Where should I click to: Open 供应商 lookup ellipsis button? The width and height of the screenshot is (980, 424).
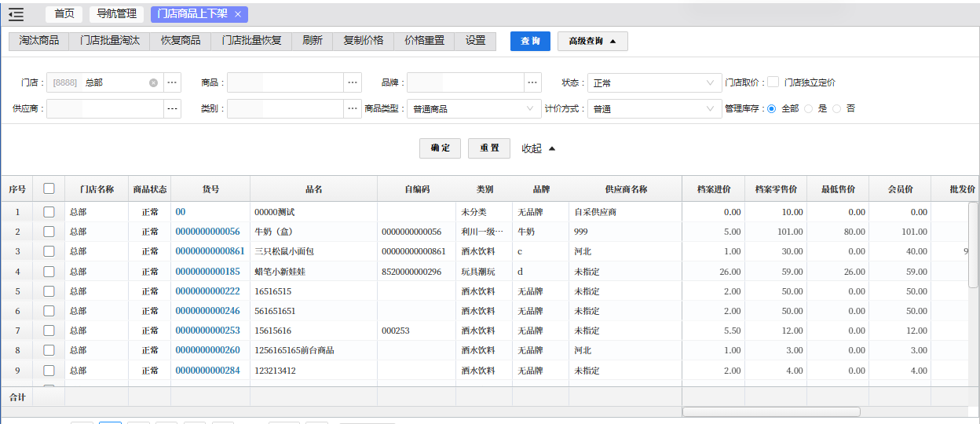point(173,109)
